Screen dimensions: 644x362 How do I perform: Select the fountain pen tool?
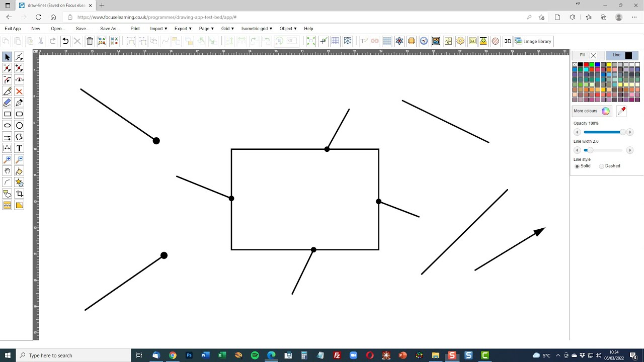coord(19,103)
